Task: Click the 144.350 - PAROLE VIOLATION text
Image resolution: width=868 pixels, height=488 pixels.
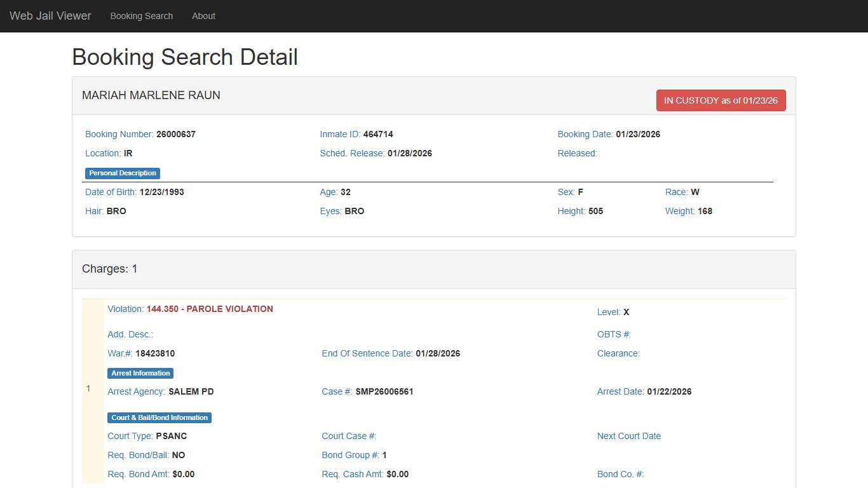Action: (210, 309)
